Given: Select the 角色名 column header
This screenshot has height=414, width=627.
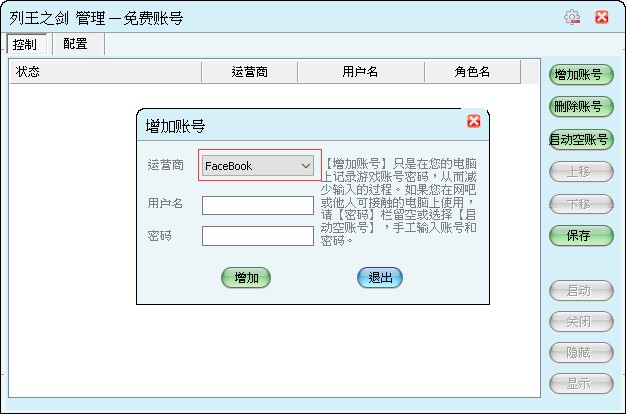Looking at the screenshot, I should pos(472,72).
